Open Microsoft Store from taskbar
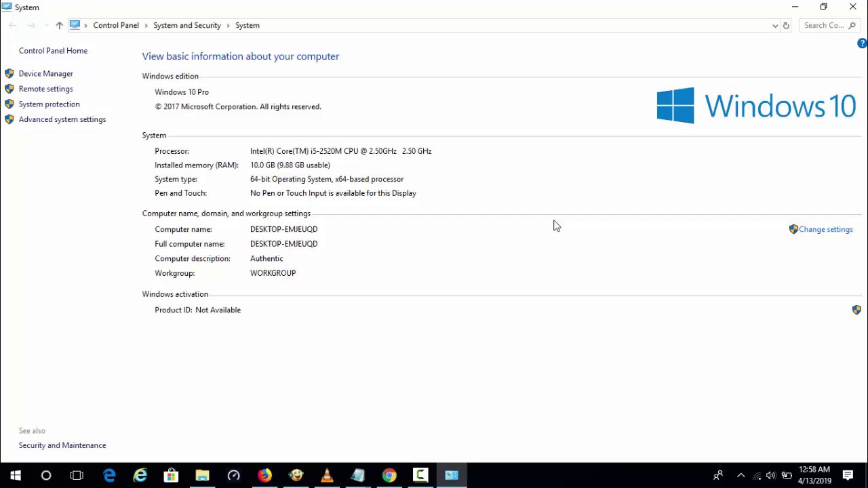The height and width of the screenshot is (488, 868). pyautogui.click(x=171, y=475)
